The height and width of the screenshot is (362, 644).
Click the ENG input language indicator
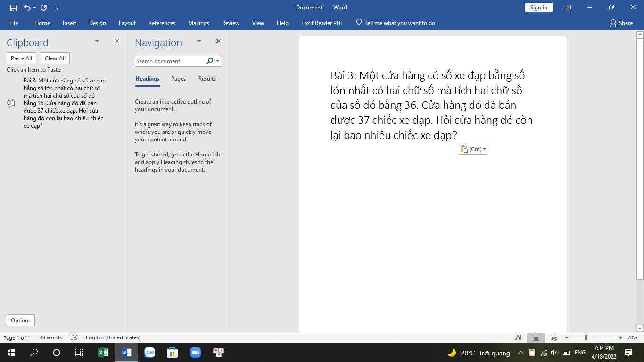pos(580,353)
